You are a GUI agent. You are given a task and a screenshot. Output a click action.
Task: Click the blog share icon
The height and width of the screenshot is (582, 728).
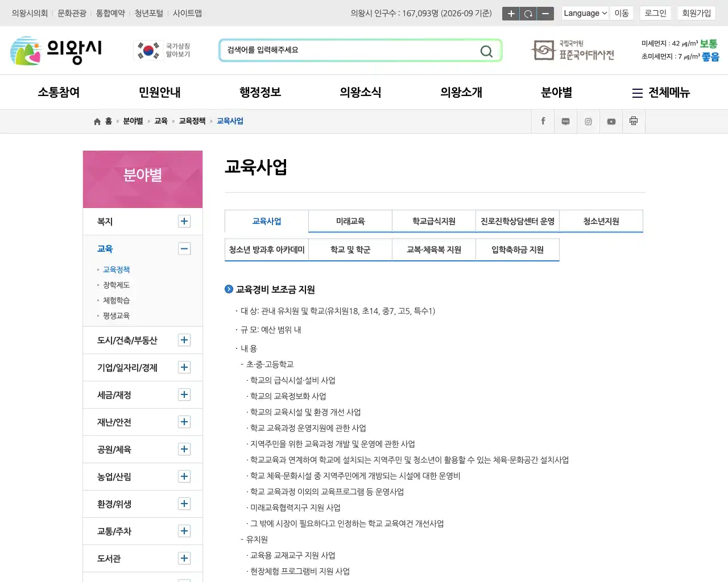click(566, 122)
